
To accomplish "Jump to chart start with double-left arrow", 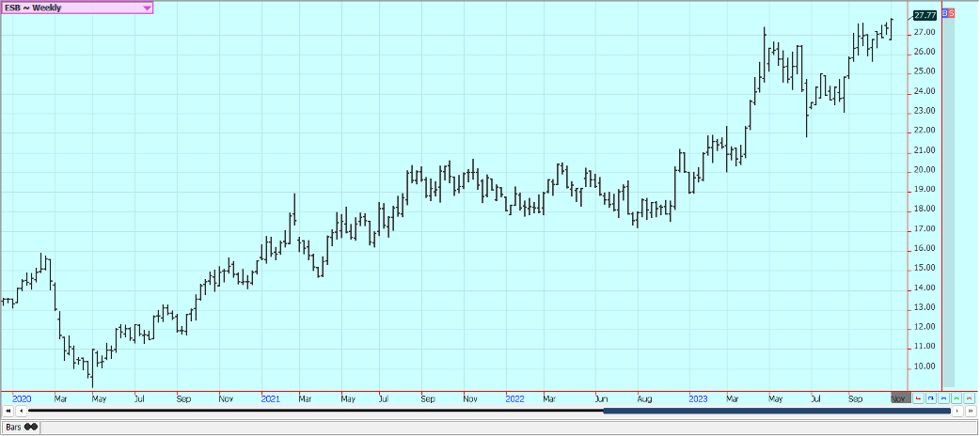I will pos(8,411).
